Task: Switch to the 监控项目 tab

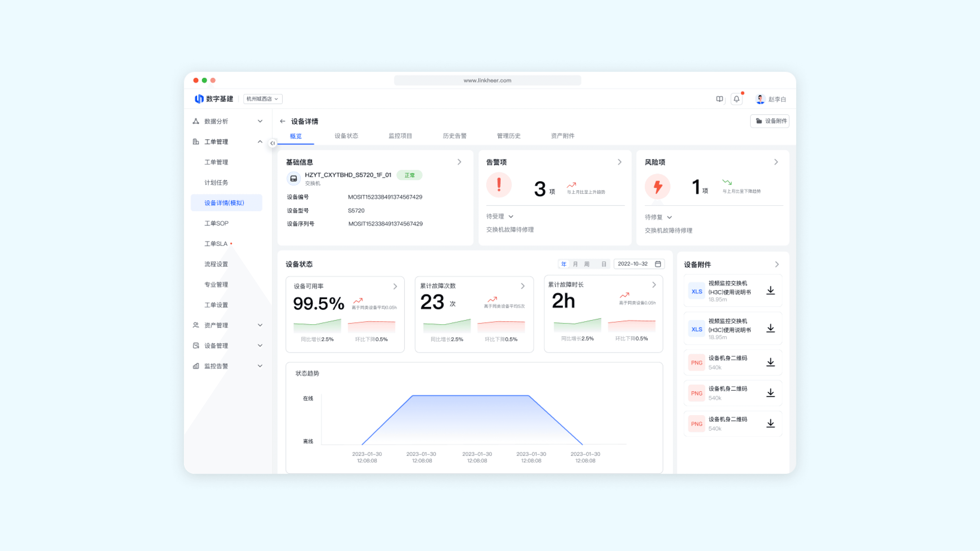Action: tap(400, 136)
